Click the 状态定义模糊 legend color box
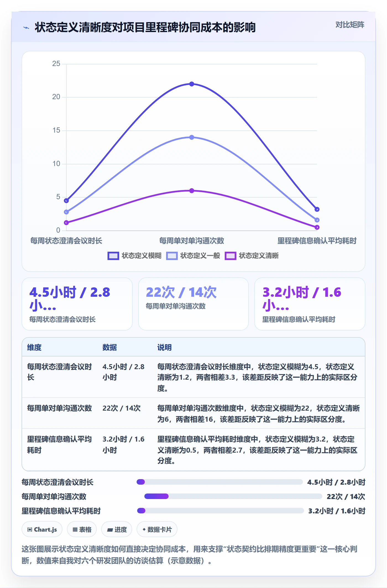The width and height of the screenshot is (387, 588). coord(113,256)
